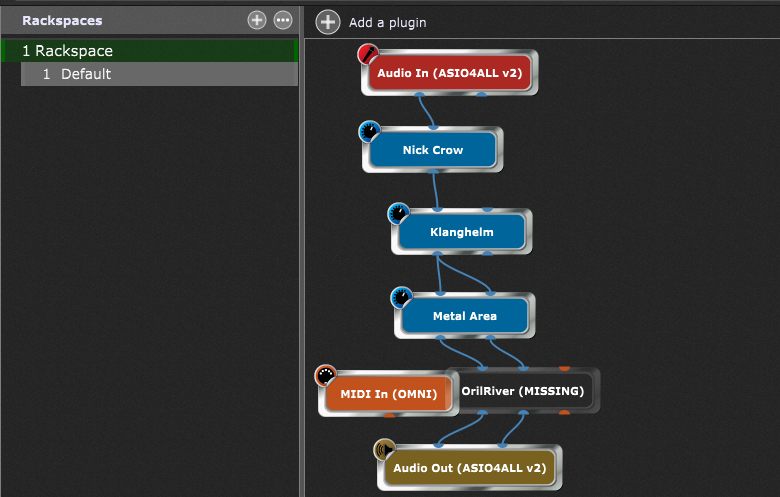780x497 pixels.
Task: Click the orange MIDI output pin of OrilRiver
Action: point(564,412)
